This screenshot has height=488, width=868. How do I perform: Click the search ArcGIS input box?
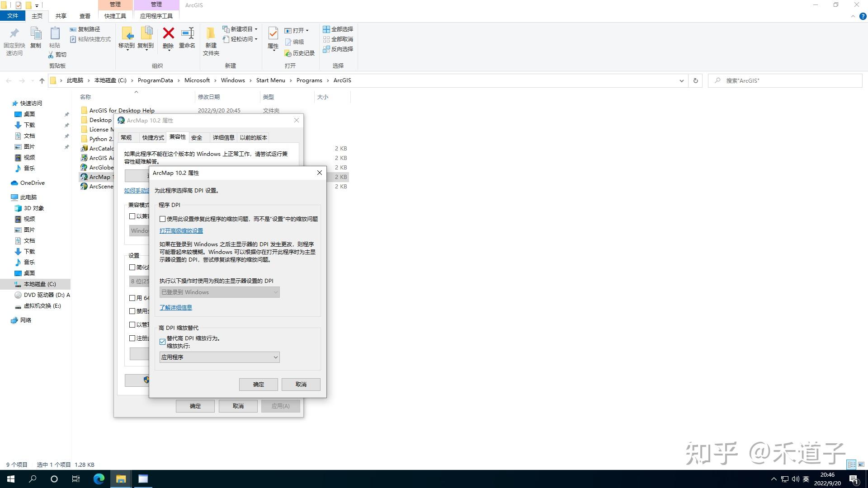[785, 80]
